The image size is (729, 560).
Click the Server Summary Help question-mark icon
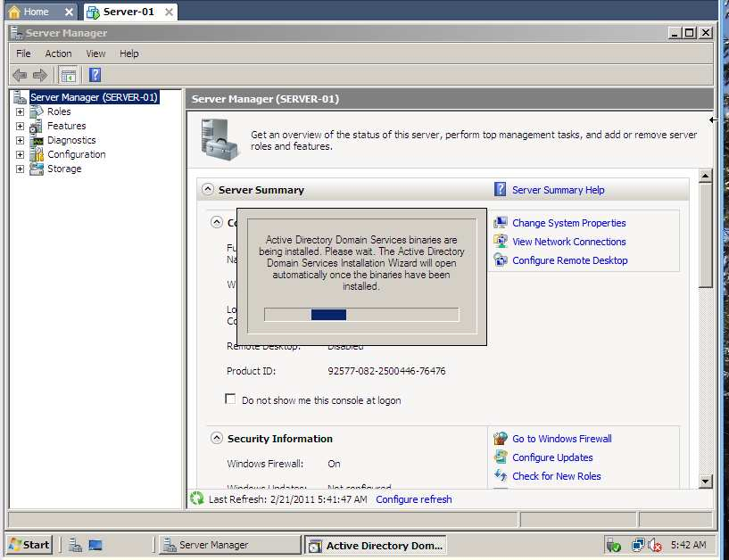click(x=500, y=190)
